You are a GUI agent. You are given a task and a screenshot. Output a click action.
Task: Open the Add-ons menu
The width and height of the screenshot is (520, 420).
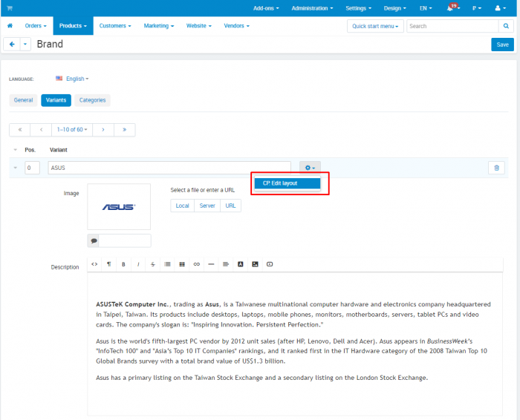(266, 8)
